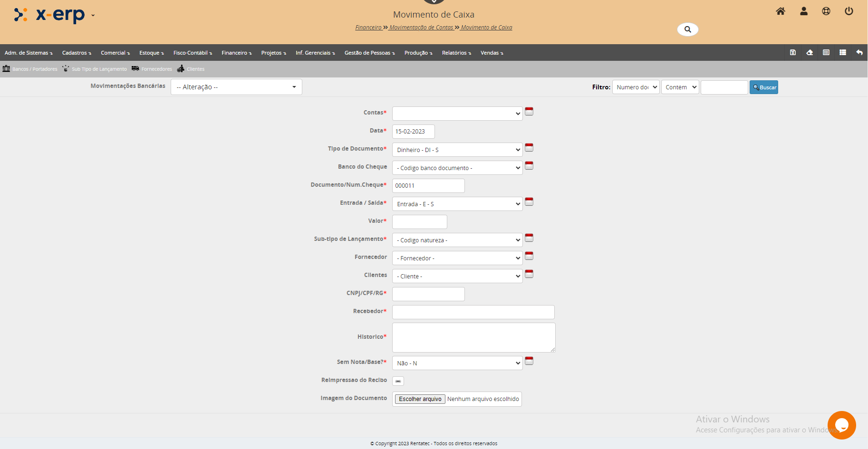Open the Cadastros menu
Image resolution: width=868 pixels, height=449 pixels.
click(77, 53)
